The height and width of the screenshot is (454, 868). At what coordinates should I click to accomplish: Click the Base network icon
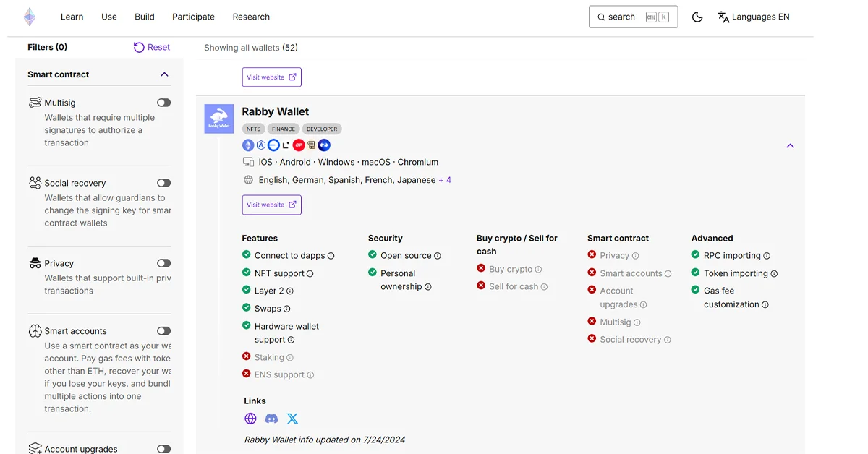[x=273, y=145]
